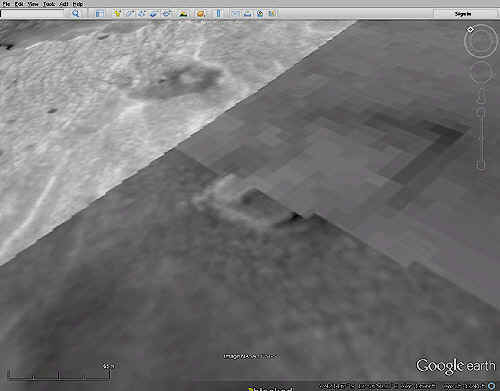Click the Sign in button
This screenshot has height=391, width=500.
(x=463, y=14)
